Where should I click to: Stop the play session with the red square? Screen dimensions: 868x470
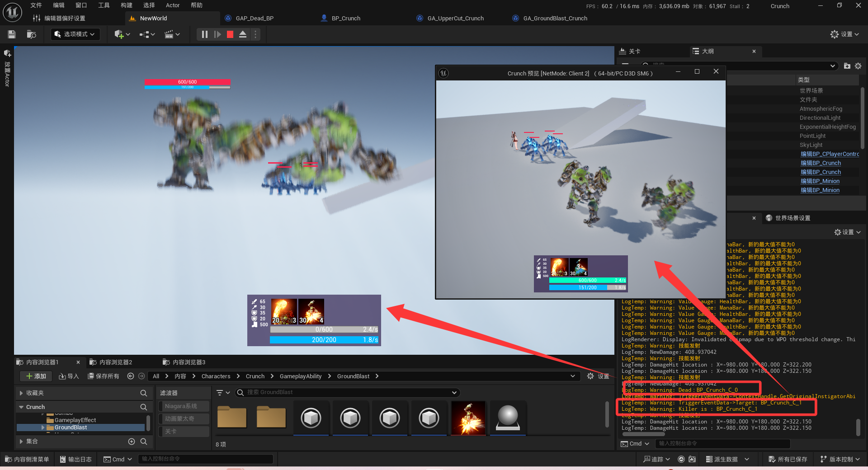[x=230, y=34]
